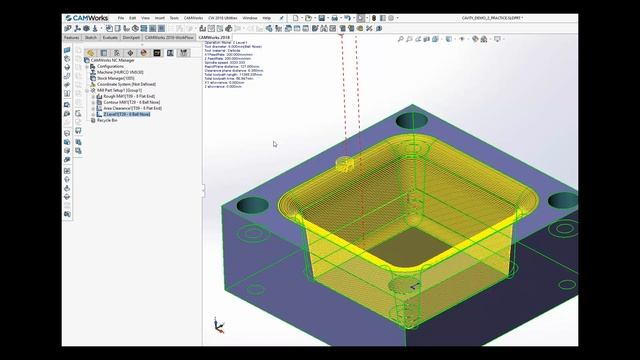Select Coordinate System [Not Defined] item

[x=126, y=84]
